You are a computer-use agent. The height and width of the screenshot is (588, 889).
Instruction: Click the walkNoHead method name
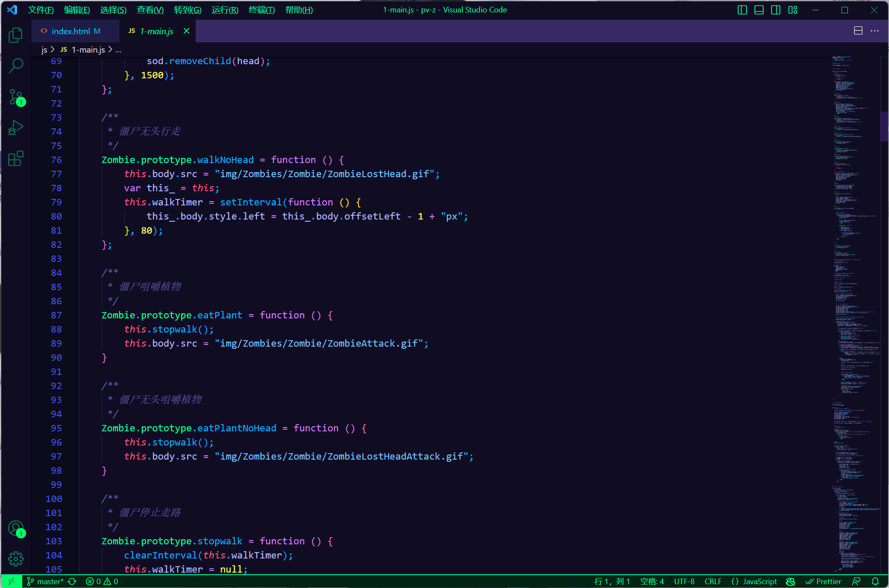[225, 160]
